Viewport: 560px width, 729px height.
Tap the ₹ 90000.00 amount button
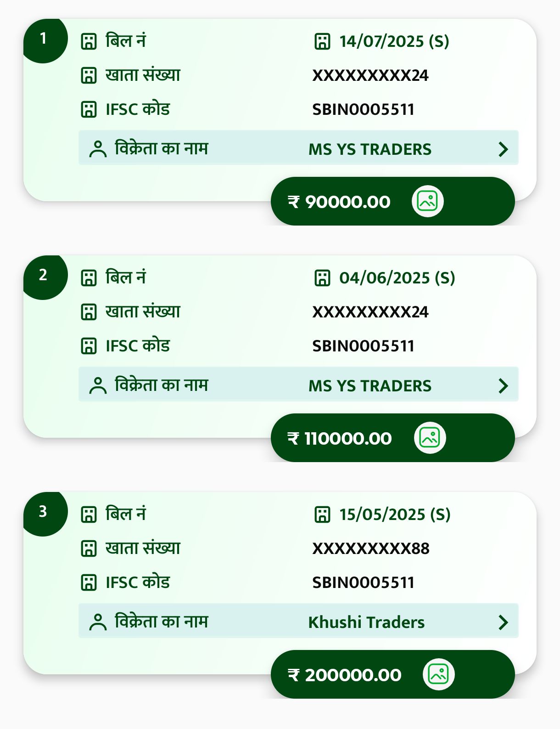340,202
